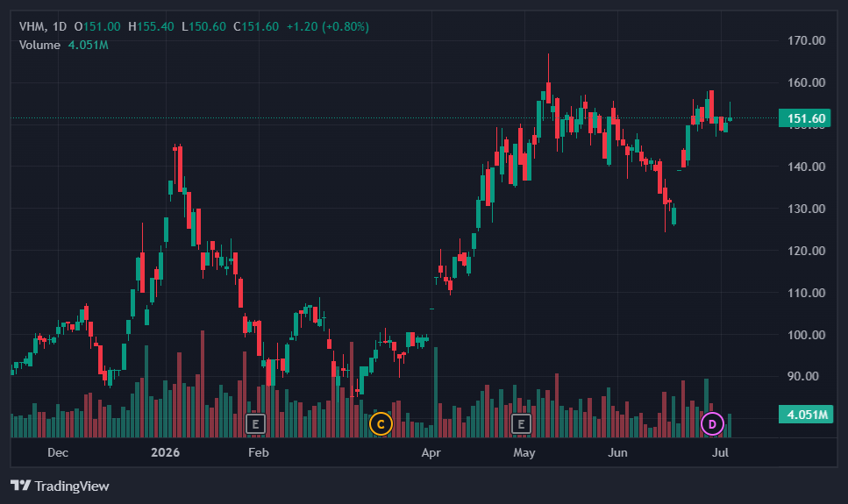Click the VHM, 1D symbol label
Image resolution: width=848 pixels, height=504 pixels.
[x=43, y=26]
